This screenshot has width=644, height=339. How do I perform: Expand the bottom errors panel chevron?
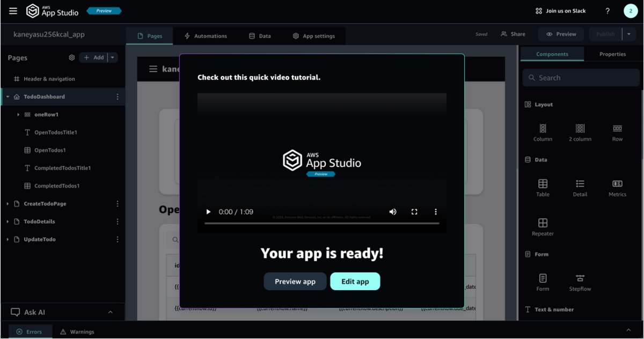(x=629, y=330)
